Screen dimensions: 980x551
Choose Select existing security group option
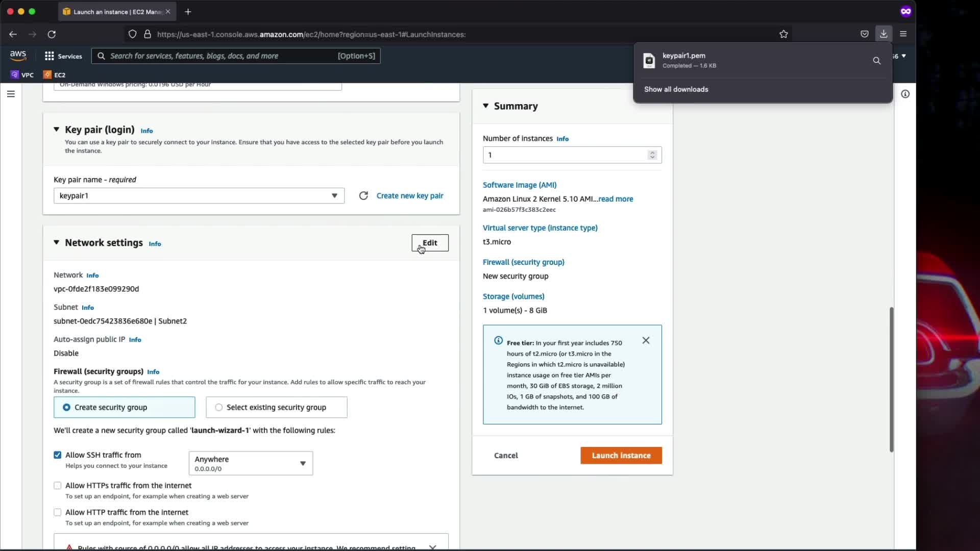(x=219, y=407)
